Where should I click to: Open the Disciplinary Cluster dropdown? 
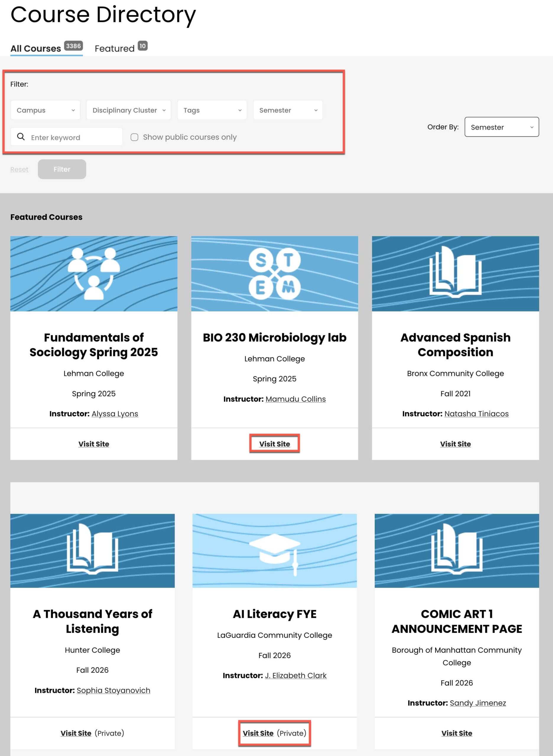pyautogui.click(x=129, y=110)
